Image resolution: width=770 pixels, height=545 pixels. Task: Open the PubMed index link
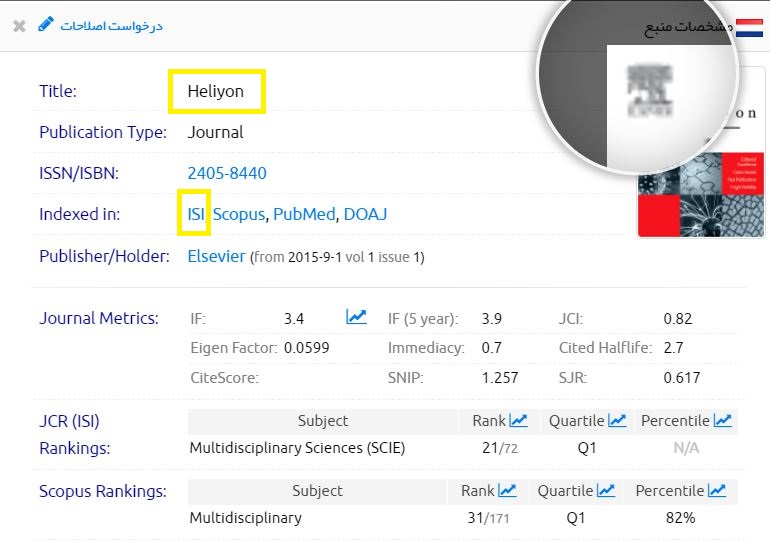pos(304,214)
